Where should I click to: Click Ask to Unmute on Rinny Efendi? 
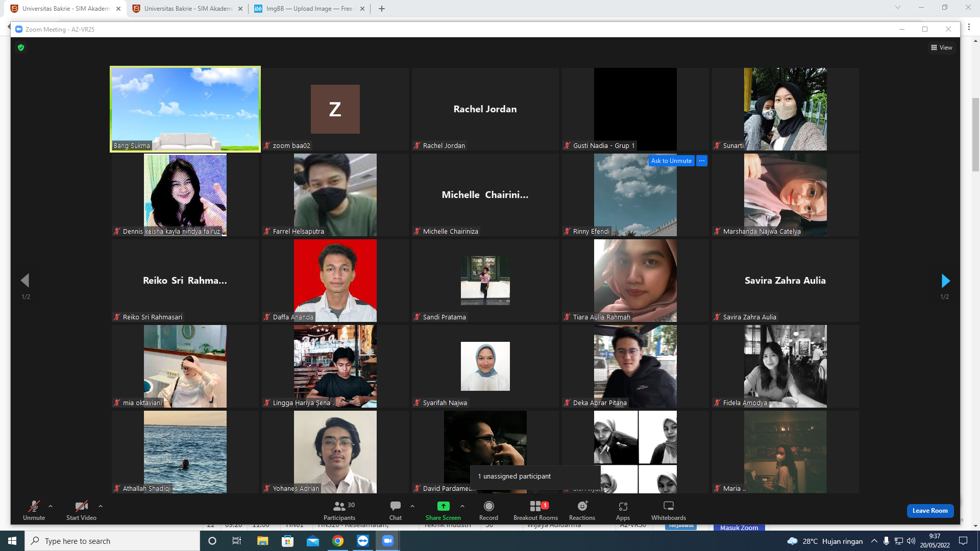pos(672,161)
